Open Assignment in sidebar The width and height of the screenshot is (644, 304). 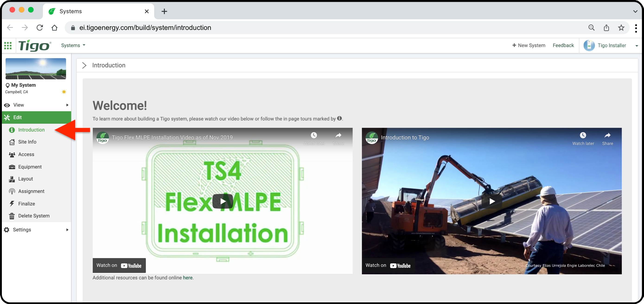click(31, 191)
